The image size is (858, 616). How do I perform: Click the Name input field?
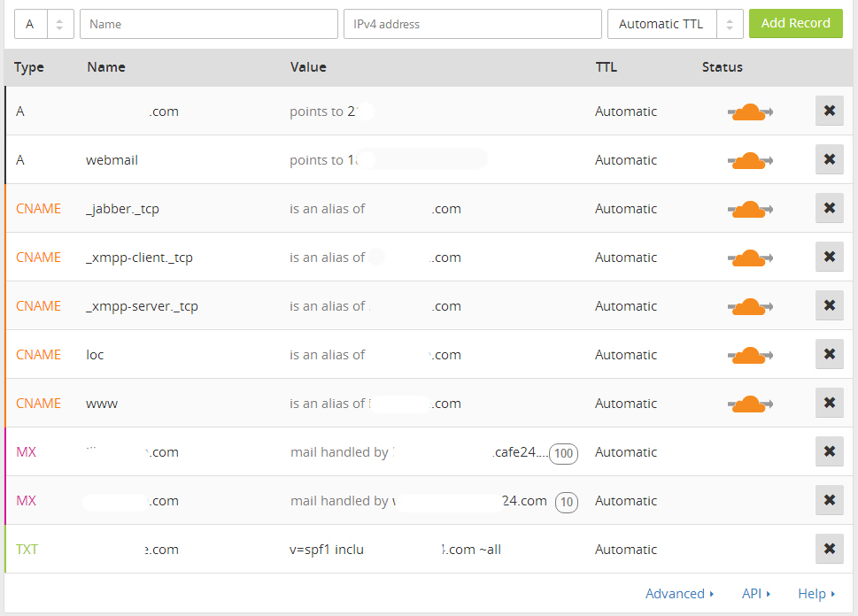tap(208, 24)
